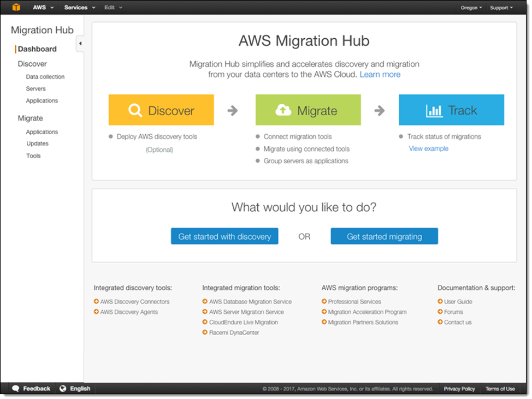532x399 pixels.
Task: Follow the Learn more link
Action: tap(380, 74)
